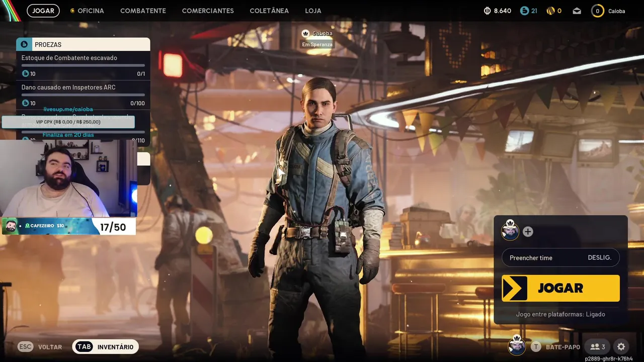This screenshot has width=644, height=362.
Task: Click the VOLTAR back button
Action: pos(50,347)
